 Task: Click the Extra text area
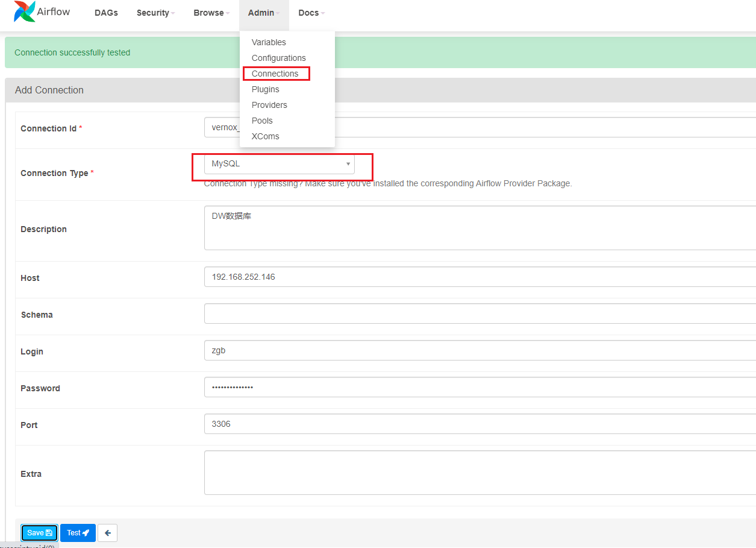pyautogui.click(x=479, y=473)
